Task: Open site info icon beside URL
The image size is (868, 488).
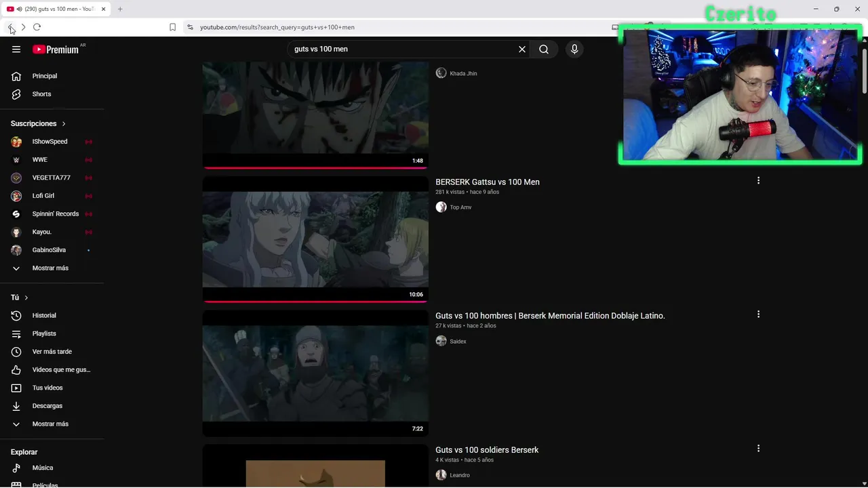Action: point(190,27)
